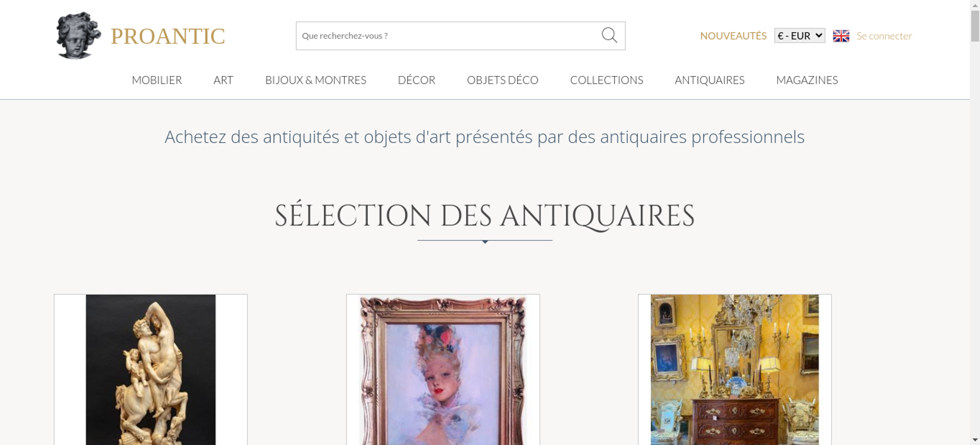Click the vertical page scrollbar thumb
Screen dimensions: 980x445
pyautogui.click(x=975, y=25)
